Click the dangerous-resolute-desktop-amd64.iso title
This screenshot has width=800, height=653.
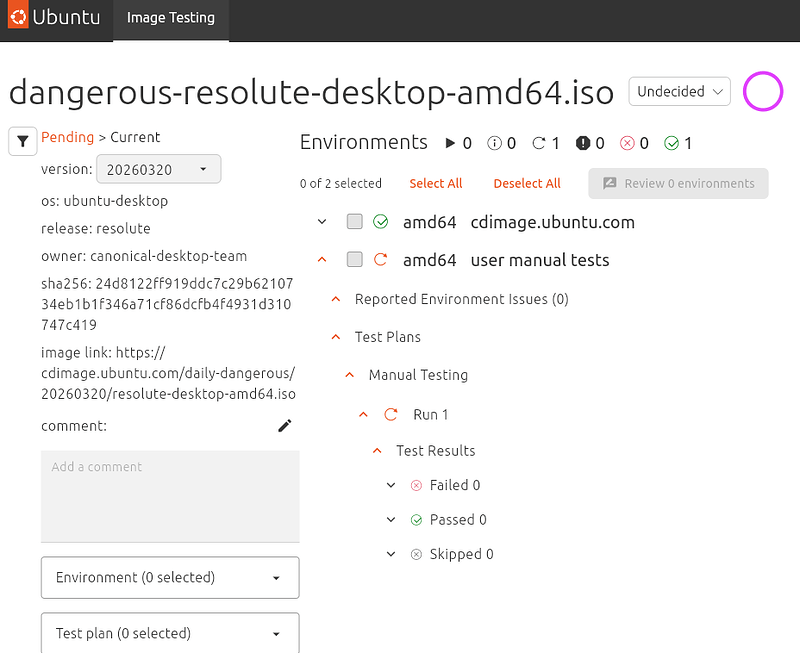[311, 92]
